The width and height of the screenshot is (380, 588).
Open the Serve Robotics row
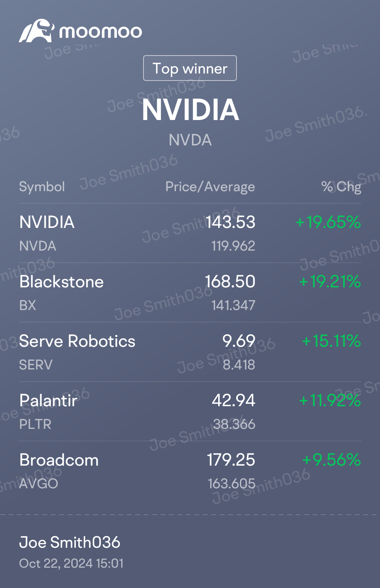click(x=190, y=352)
